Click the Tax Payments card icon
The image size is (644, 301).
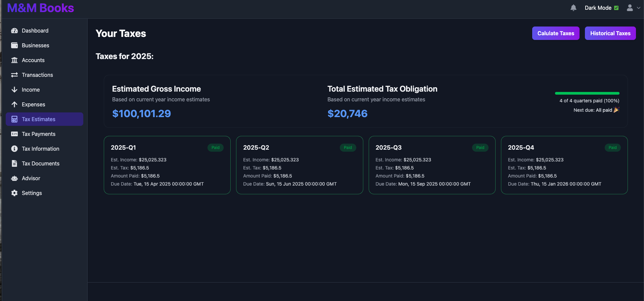[14, 134]
